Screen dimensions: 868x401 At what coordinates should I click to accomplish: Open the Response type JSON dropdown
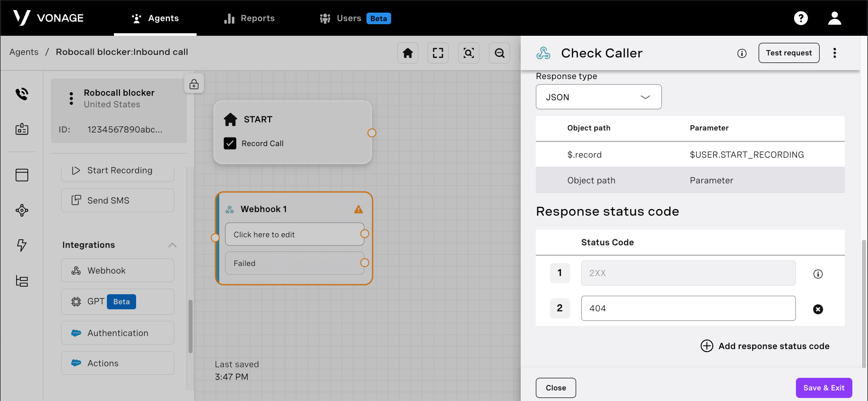[x=599, y=97]
